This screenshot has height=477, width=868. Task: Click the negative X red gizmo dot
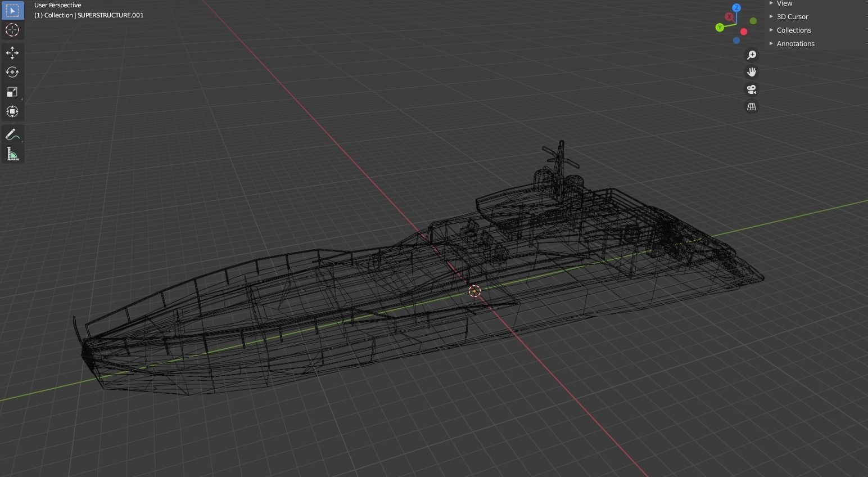(744, 31)
